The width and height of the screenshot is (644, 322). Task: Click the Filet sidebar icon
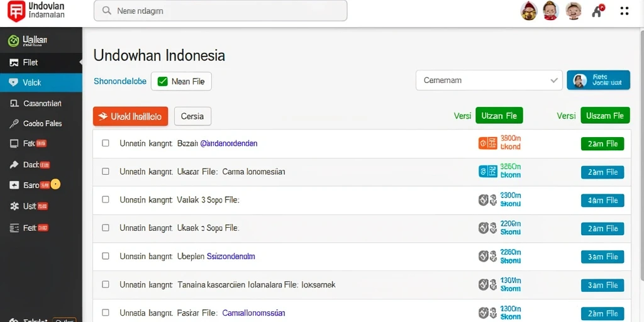pyautogui.click(x=14, y=63)
